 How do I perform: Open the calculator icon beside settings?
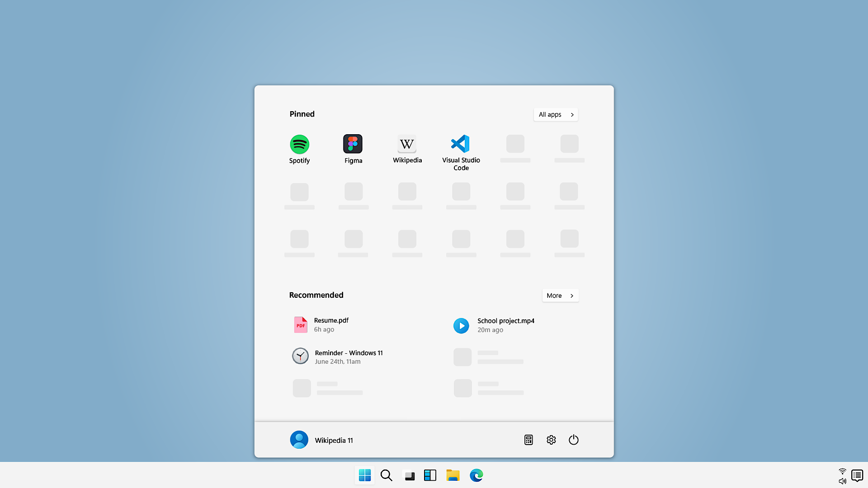(528, 440)
